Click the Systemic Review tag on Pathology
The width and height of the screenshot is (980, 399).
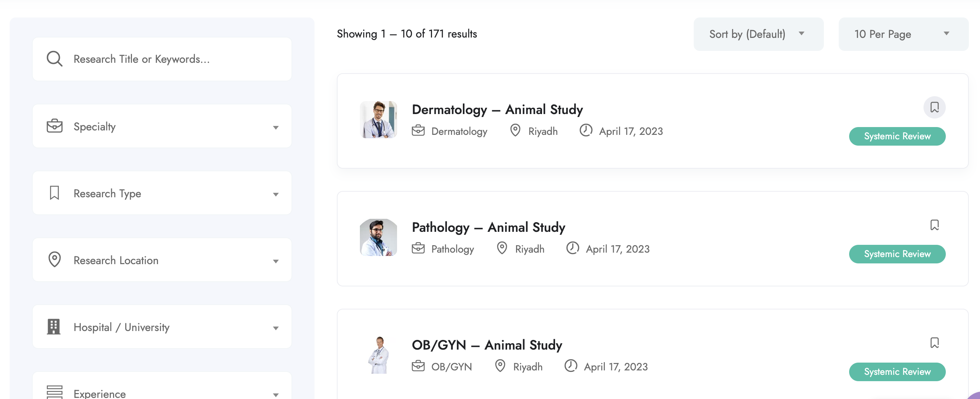[897, 254]
